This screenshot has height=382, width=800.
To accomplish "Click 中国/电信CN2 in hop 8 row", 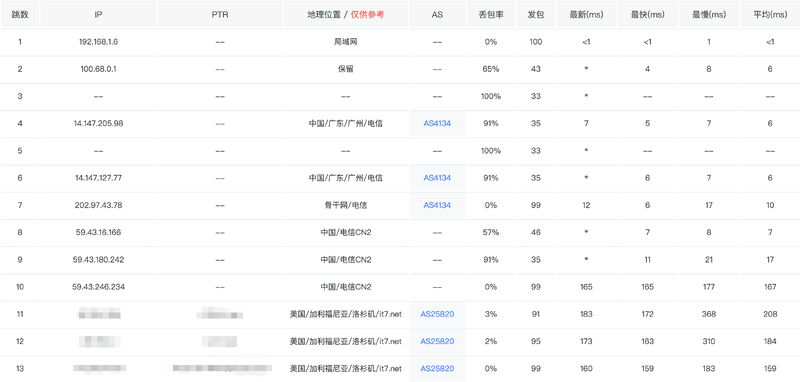I will point(346,232).
